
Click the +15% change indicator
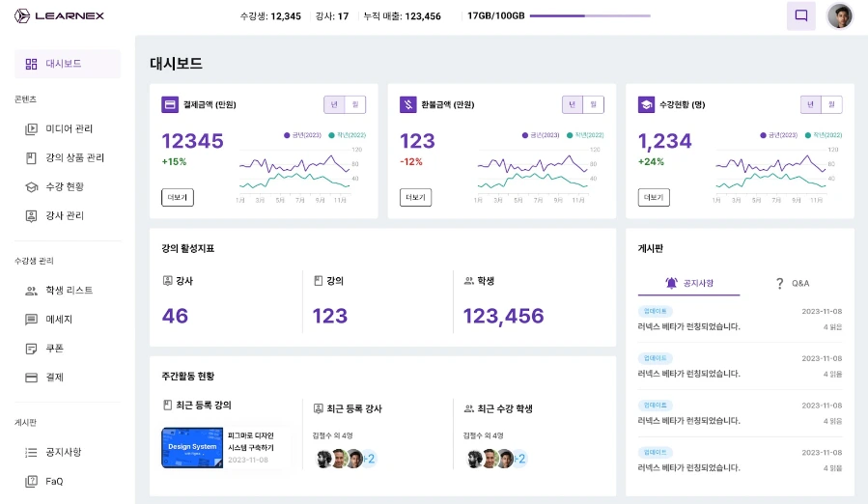click(x=174, y=161)
